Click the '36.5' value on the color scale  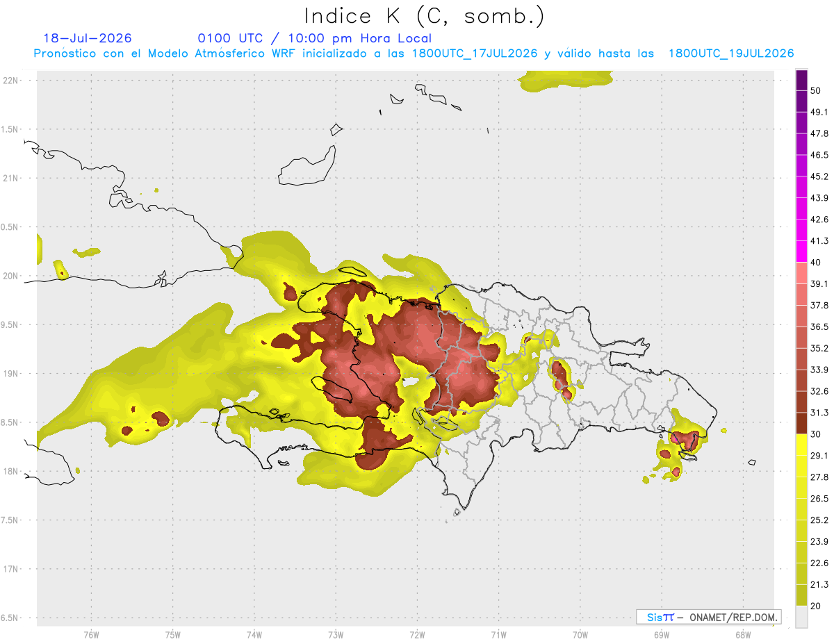pyautogui.click(x=819, y=327)
